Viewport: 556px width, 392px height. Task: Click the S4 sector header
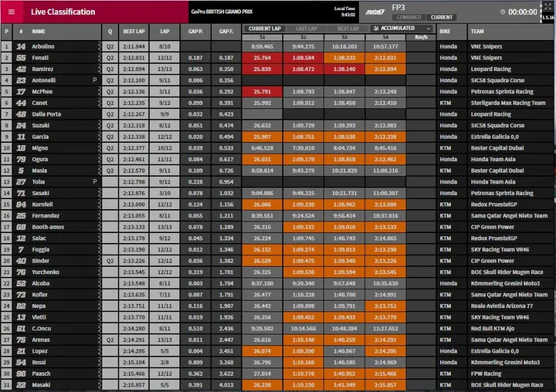click(x=385, y=37)
